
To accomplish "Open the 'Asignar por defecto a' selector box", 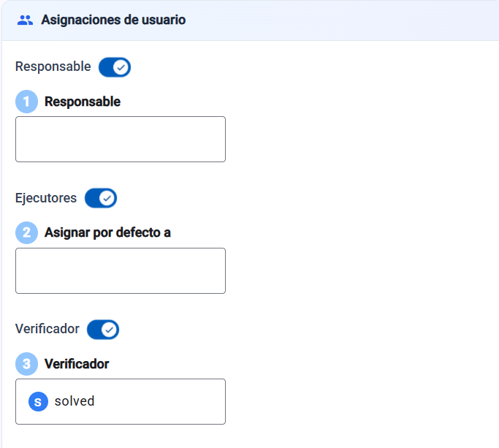I will (121, 270).
